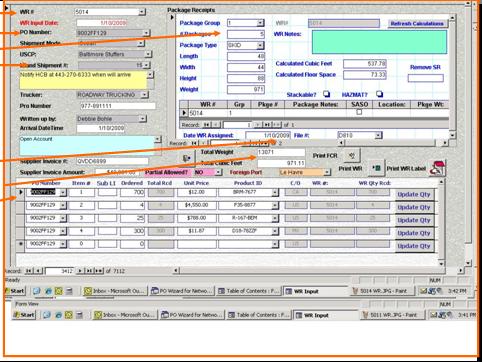Add new record in package grid navigator
The height and width of the screenshot is (362, 482).
(276, 125)
